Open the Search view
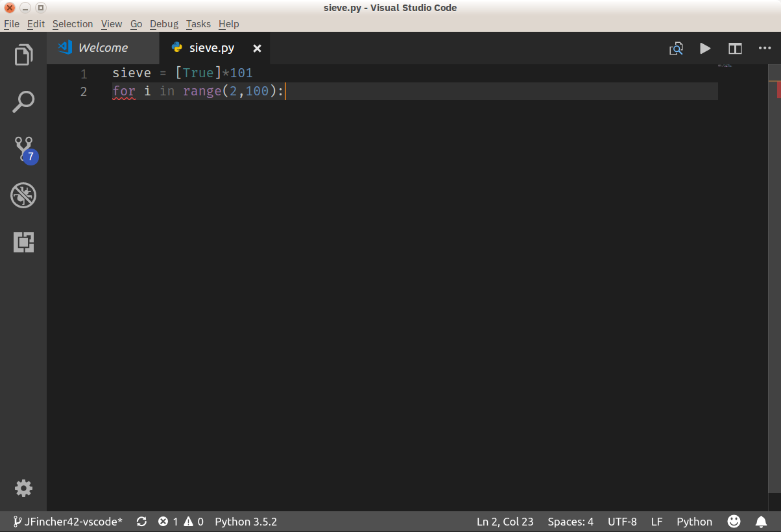This screenshot has width=781, height=532. 23,101
